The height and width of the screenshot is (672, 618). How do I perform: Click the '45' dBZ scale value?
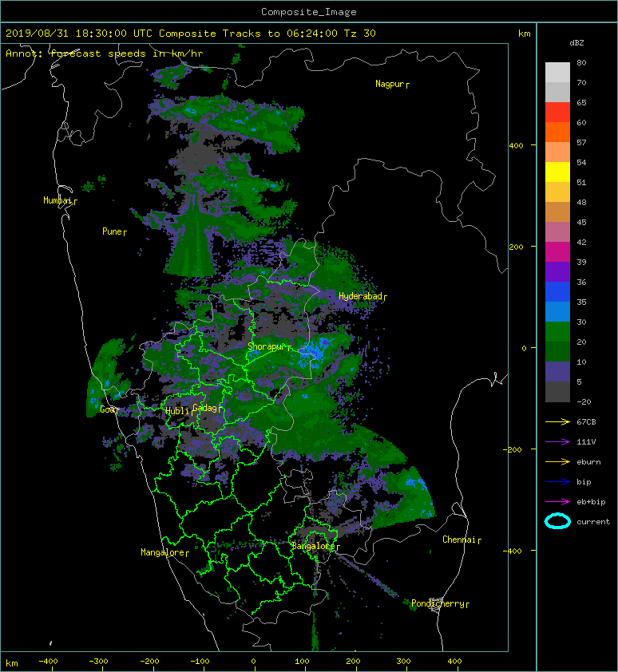point(581,223)
